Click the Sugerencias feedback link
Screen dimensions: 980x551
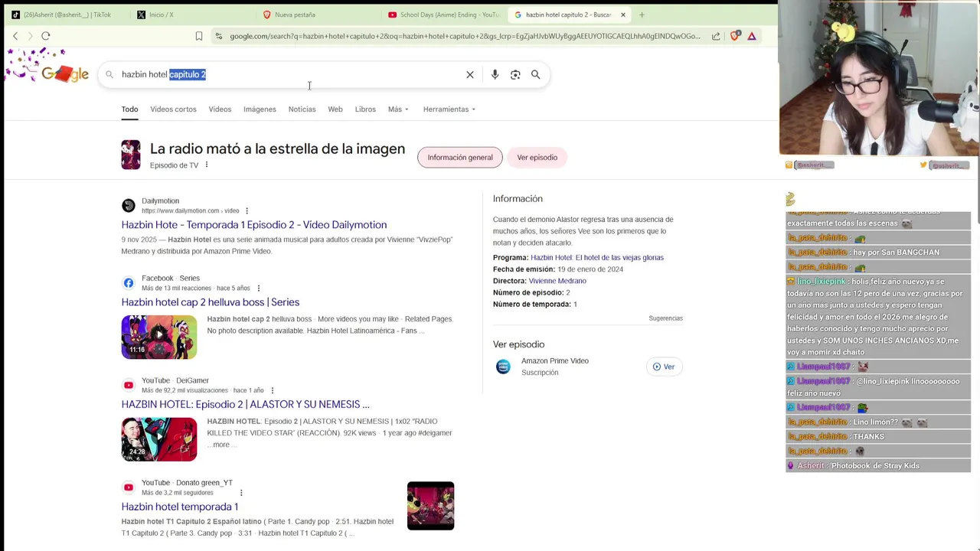point(665,318)
